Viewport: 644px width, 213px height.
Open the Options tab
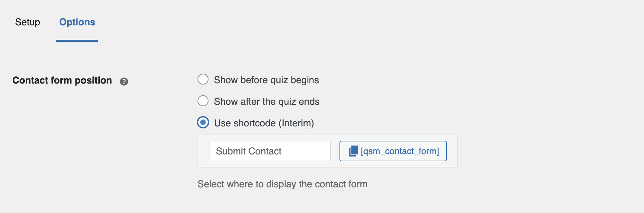pyautogui.click(x=77, y=22)
